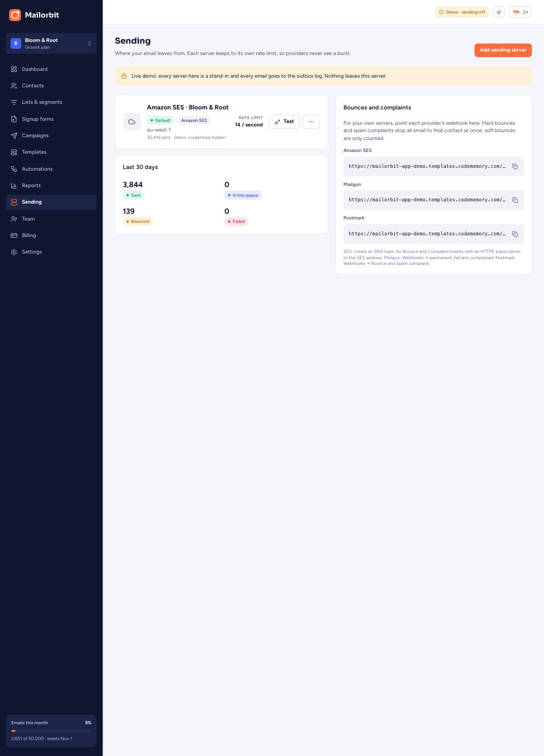Screen dimensions: 544x756
Task: Click the 5% usage value
Action: (88, 723)
